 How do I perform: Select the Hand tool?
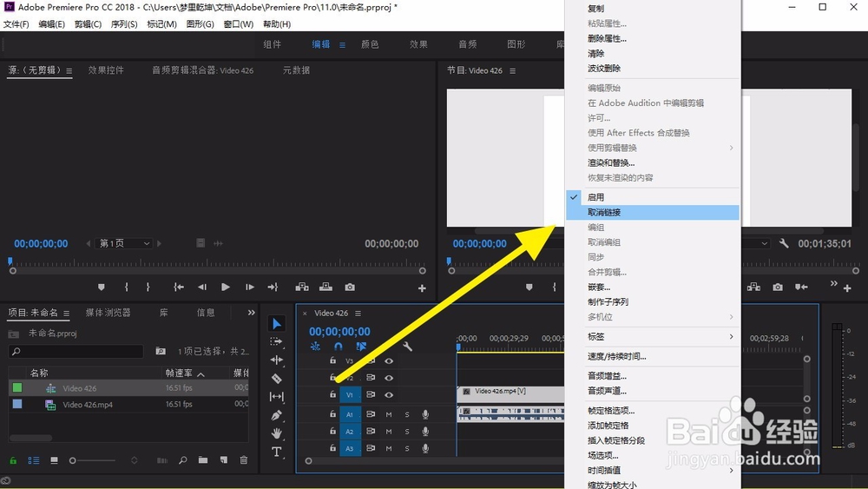[x=276, y=433]
